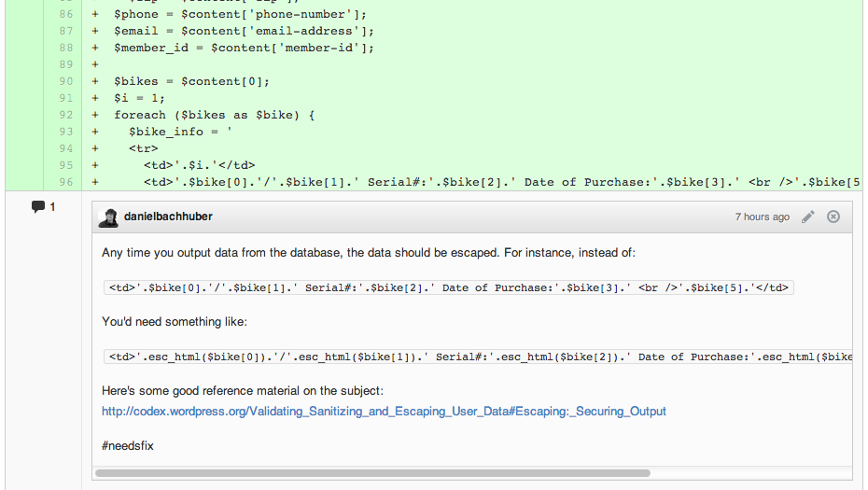The width and height of the screenshot is (868, 490).
Task: Select empty added line 89
Action: point(66,64)
